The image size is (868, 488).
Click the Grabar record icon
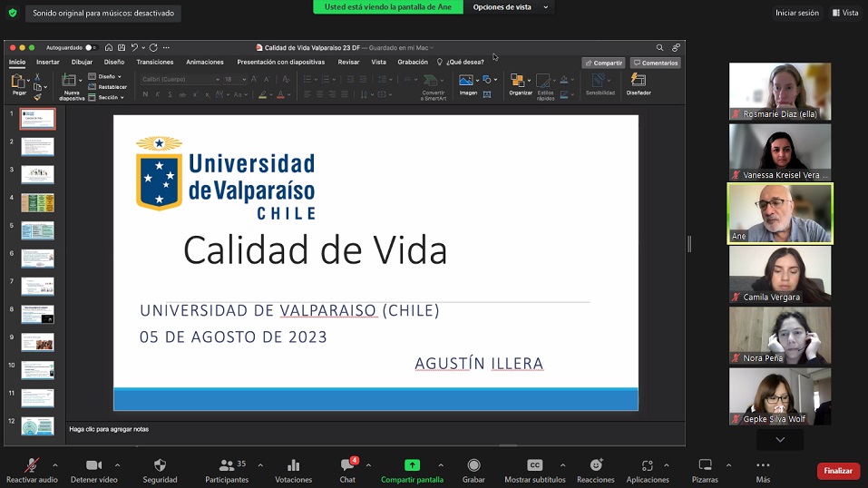[473, 465]
